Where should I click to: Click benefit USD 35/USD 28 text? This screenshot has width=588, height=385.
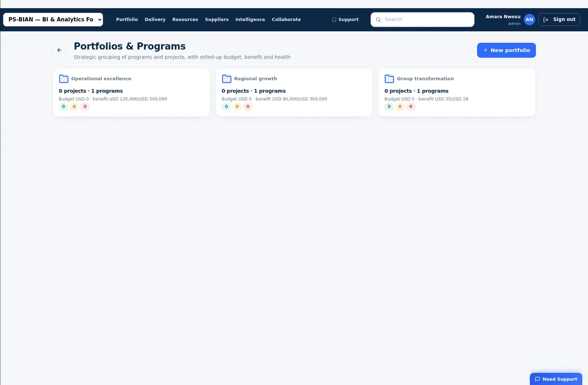tap(443, 99)
